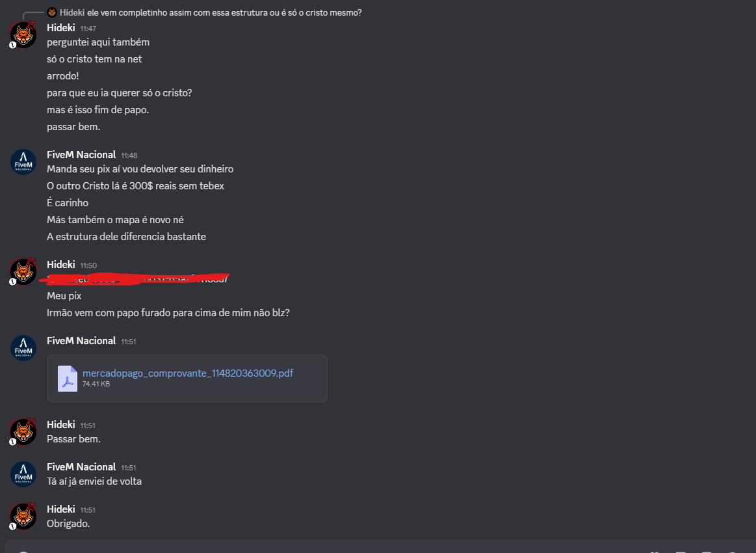Open mercadopago_comprovante_114820363009.pdf link

pos(188,373)
